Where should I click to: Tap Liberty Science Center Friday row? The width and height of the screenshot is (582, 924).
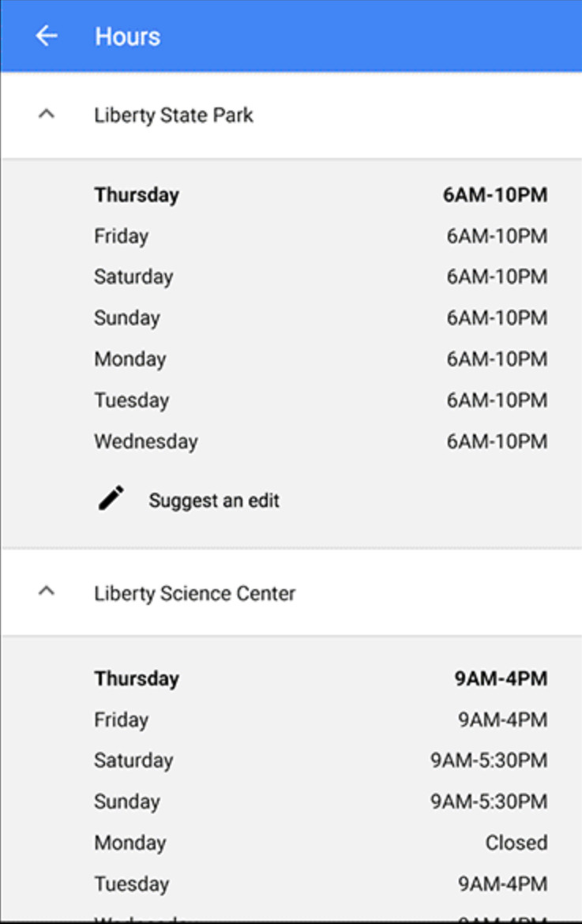click(x=320, y=720)
